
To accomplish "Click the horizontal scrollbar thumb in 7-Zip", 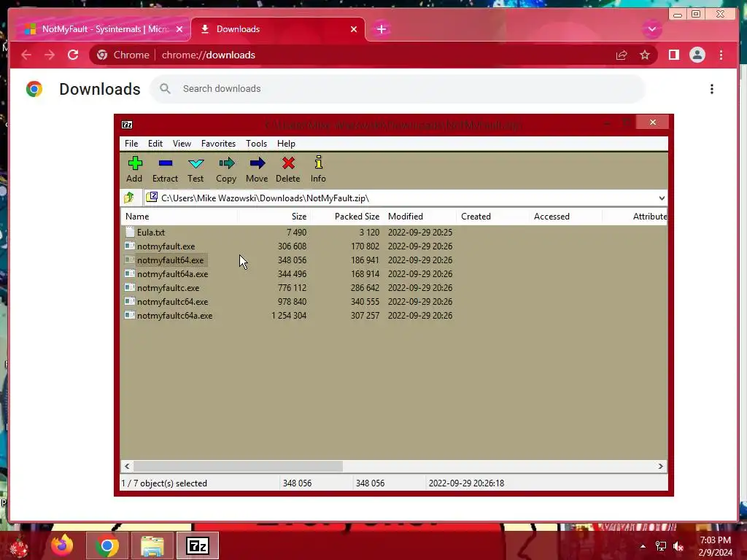I will [239, 466].
